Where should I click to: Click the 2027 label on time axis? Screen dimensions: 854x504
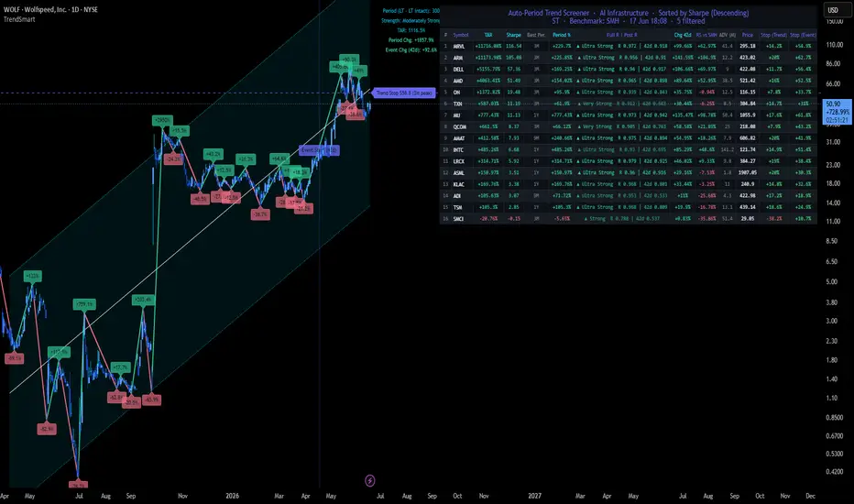click(534, 497)
